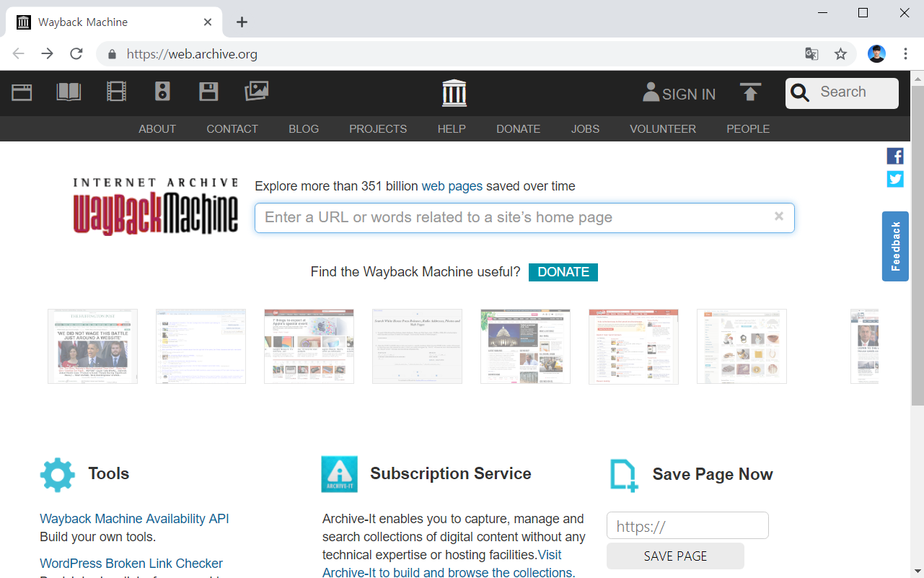Open the PROJECTS menu item
924x578 pixels.
tap(378, 129)
